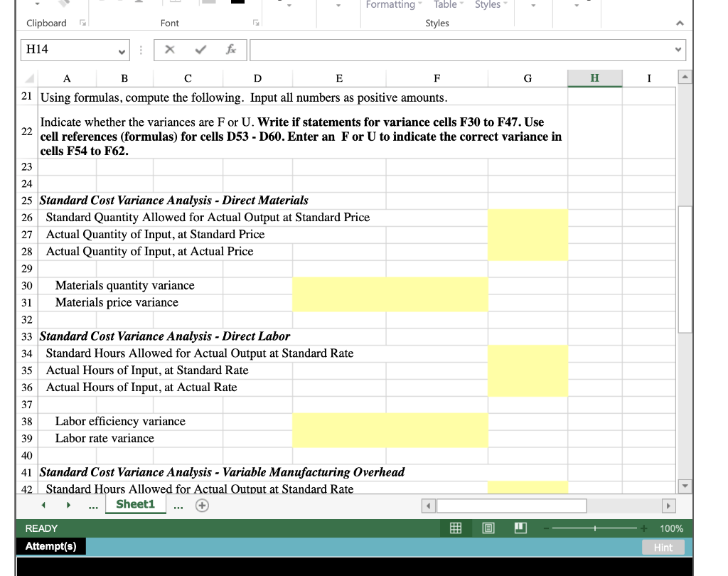728x576 pixels.
Task: Switch to Normal view icon in status bar
Action: [456, 528]
